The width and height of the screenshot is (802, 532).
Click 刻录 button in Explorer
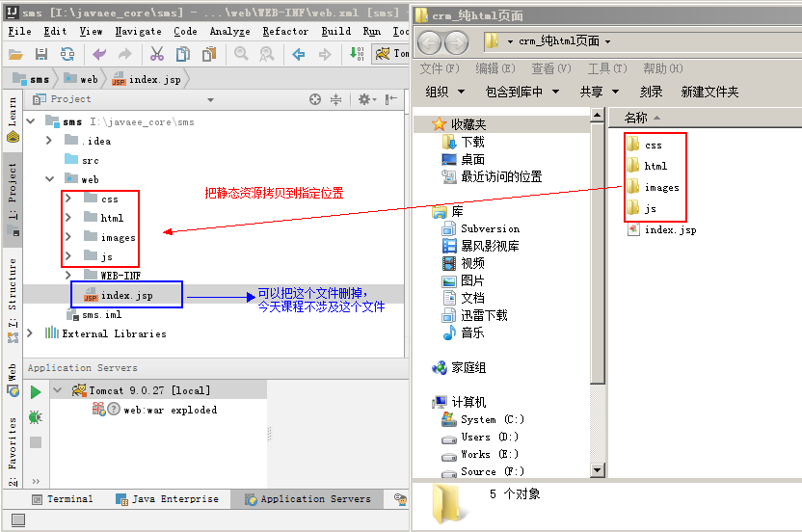click(x=651, y=92)
